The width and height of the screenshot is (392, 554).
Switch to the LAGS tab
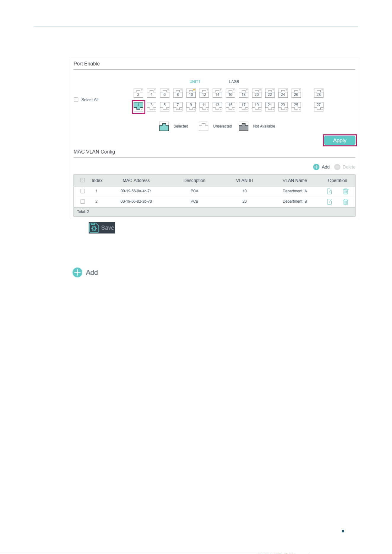(234, 82)
